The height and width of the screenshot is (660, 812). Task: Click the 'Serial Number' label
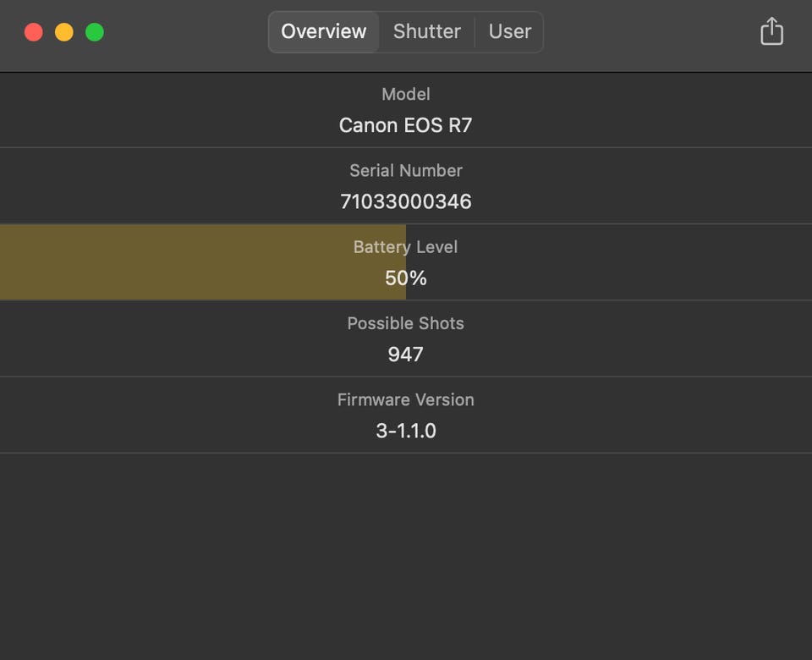tap(406, 170)
